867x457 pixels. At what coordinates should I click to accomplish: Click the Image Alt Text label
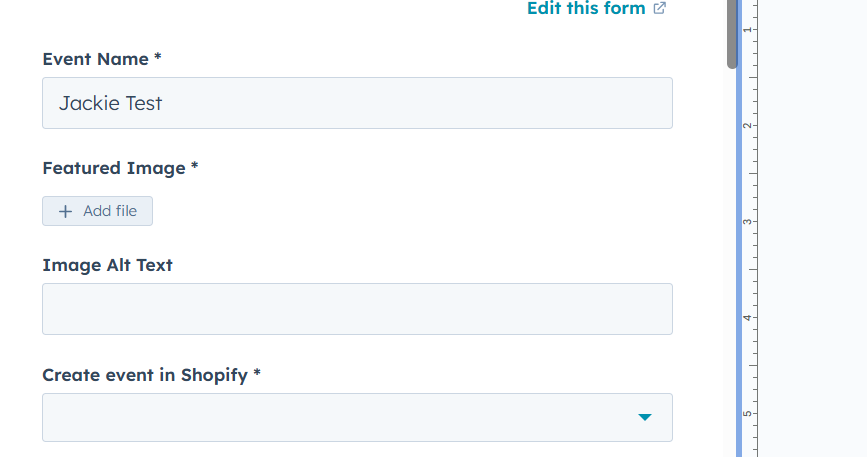tap(107, 265)
